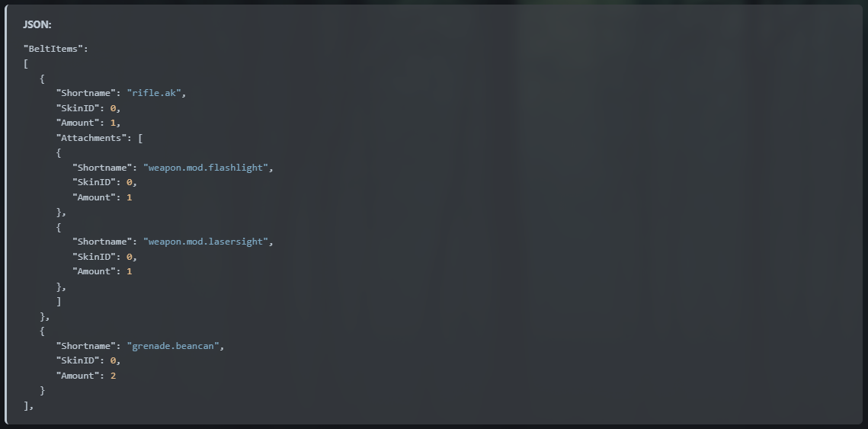Click the Shortname key beside grenade.beancan
The width and height of the screenshot is (868, 429).
coord(85,346)
